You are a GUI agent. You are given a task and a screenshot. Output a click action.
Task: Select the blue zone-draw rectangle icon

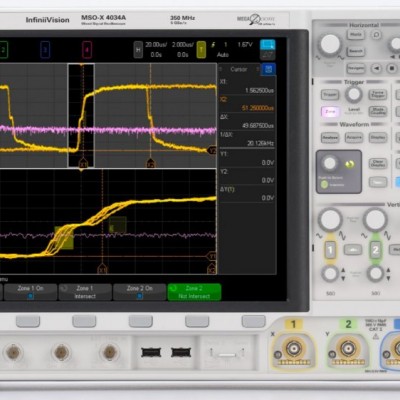click(x=267, y=45)
